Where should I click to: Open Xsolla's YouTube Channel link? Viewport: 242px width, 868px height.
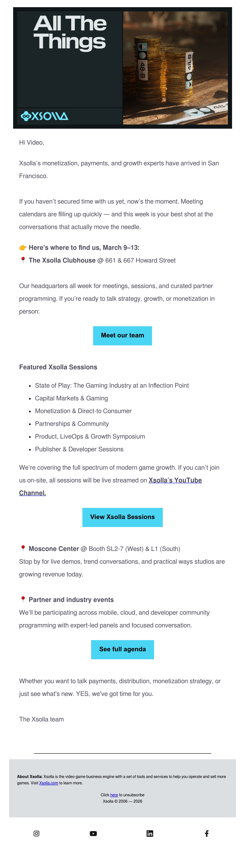coord(110,487)
